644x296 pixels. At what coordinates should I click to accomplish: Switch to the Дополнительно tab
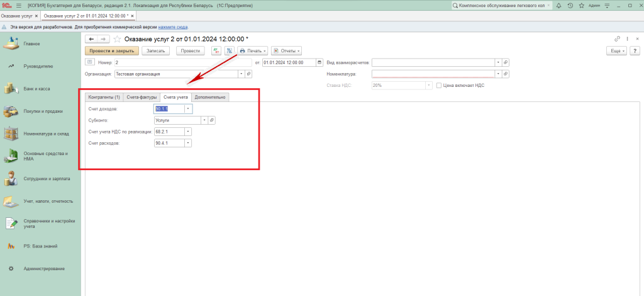coord(211,97)
